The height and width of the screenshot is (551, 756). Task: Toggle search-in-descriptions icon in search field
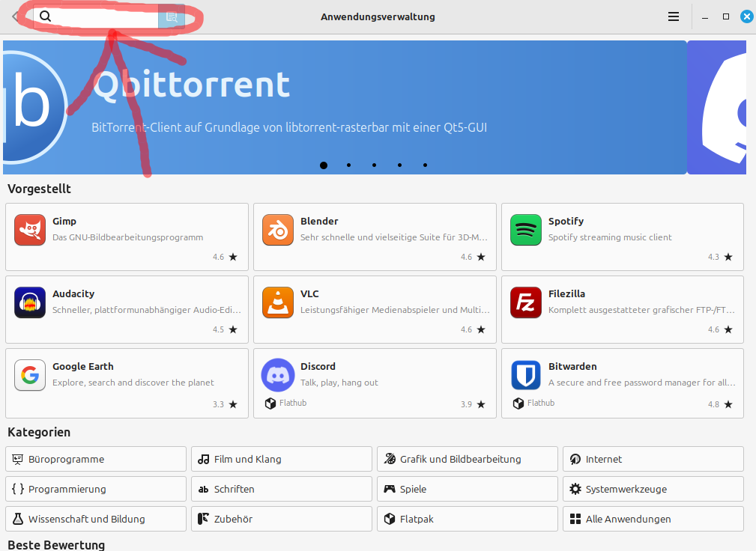click(x=172, y=17)
